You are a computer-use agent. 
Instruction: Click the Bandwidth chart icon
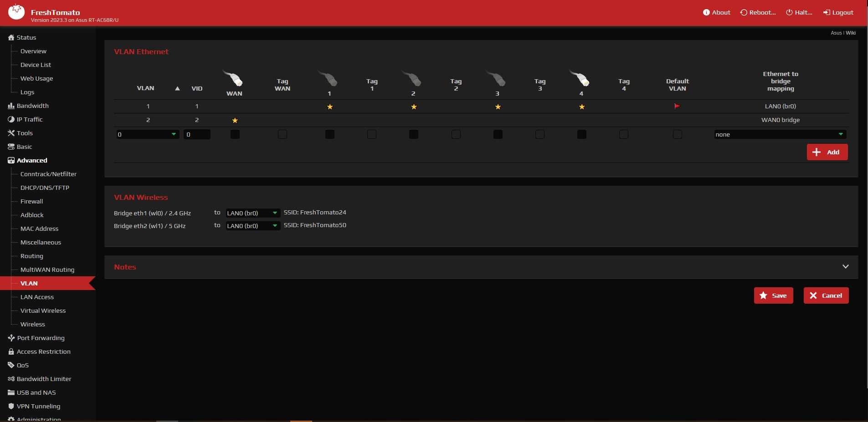(11, 106)
